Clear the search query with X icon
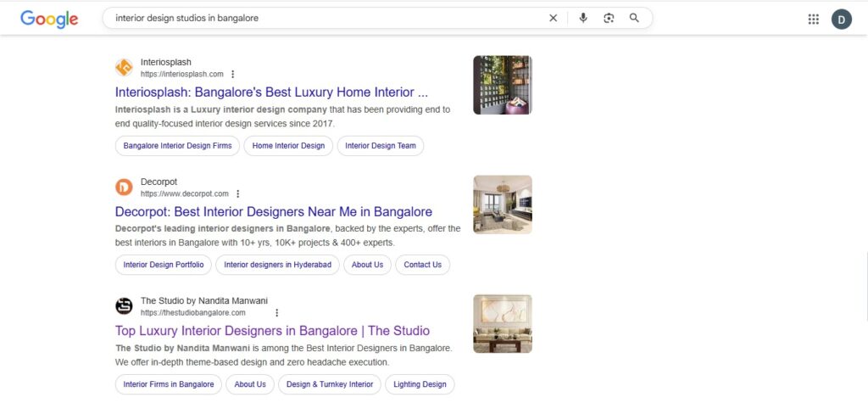The height and width of the screenshot is (403, 868). click(553, 19)
